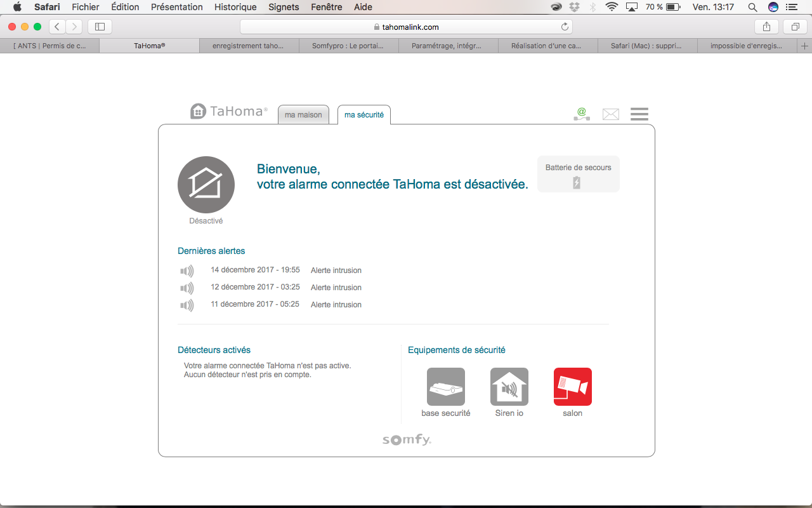The height and width of the screenshot is (508, 812).
Task: Open the Safari share button
Action: (x=766, y=27)
